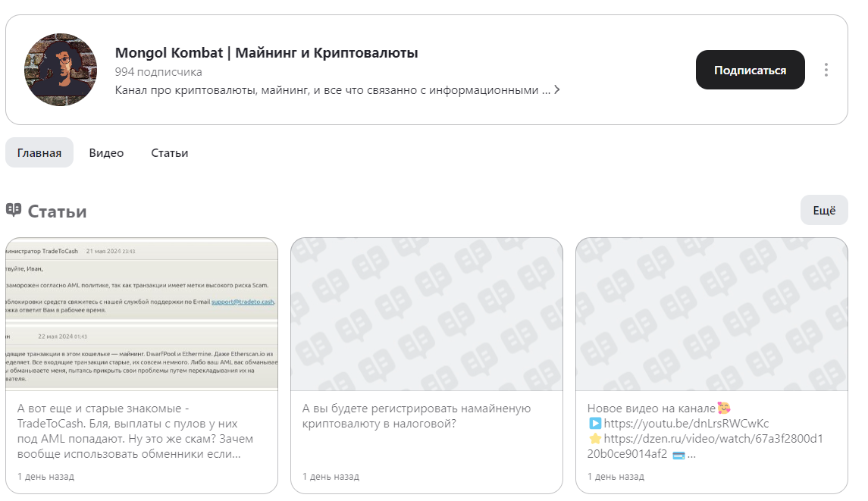868x501 pixels.
Task: Open the three-dot channel options menu
Action: pyautogui.click(x=826, y=70)
